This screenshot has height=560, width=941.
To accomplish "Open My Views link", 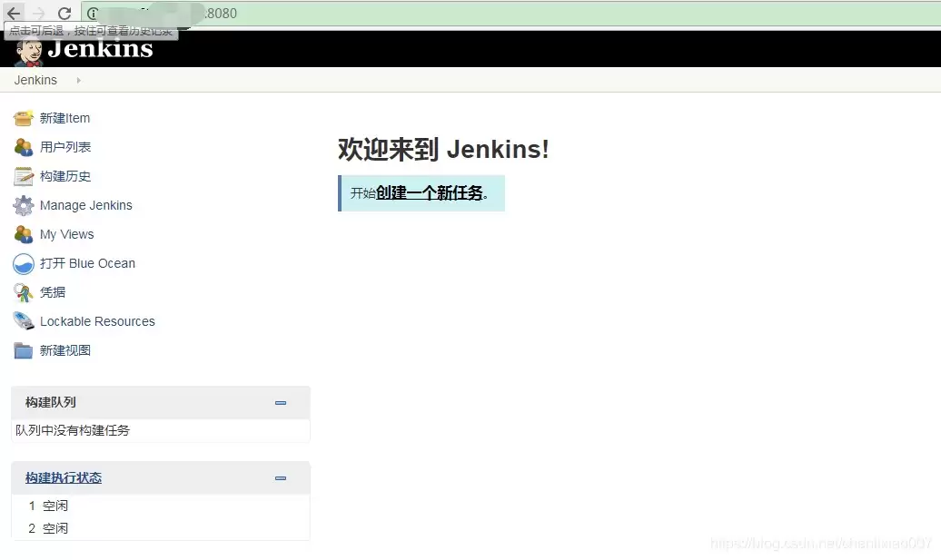I will tap(66, 234).
